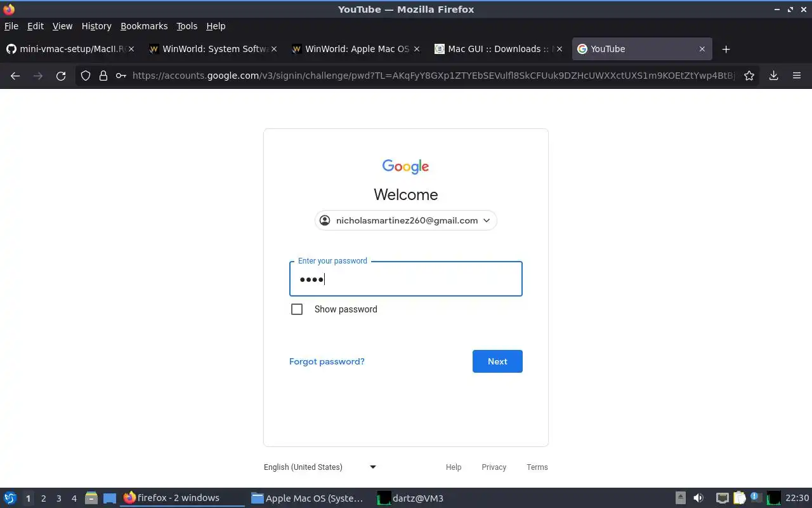Viewport: 812px width, 508px height.
Task: Open the Help menu in the menu bar
Action: [216, 26]
